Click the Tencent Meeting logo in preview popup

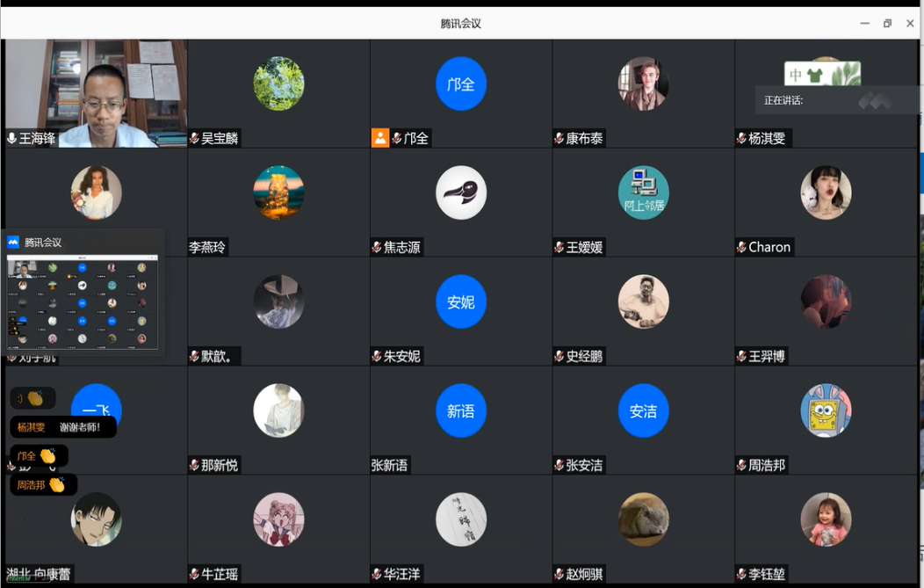pyautogui.click(x=13, y=242)
